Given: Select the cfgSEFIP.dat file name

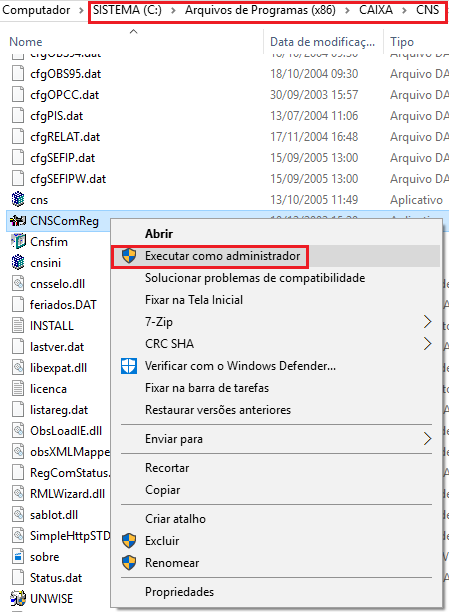Looking at the screenshot, I should tap(62, 158).
